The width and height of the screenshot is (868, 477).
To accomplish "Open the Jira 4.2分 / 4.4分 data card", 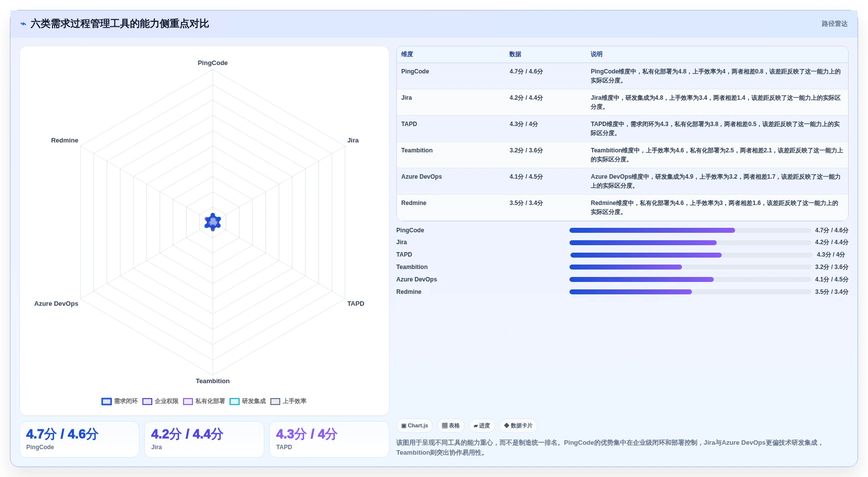I will point(204,439).
